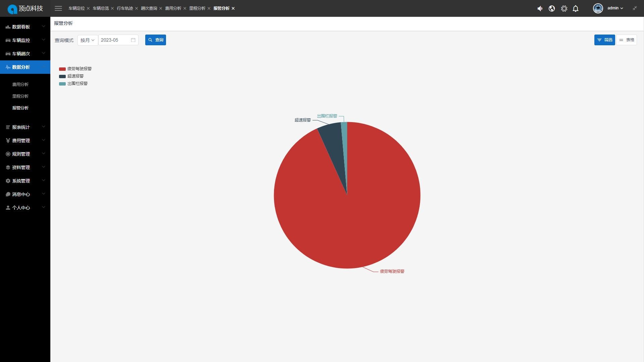Click the fullscreen shrink icon
644x362 pixels.
[x=635, y=8]
